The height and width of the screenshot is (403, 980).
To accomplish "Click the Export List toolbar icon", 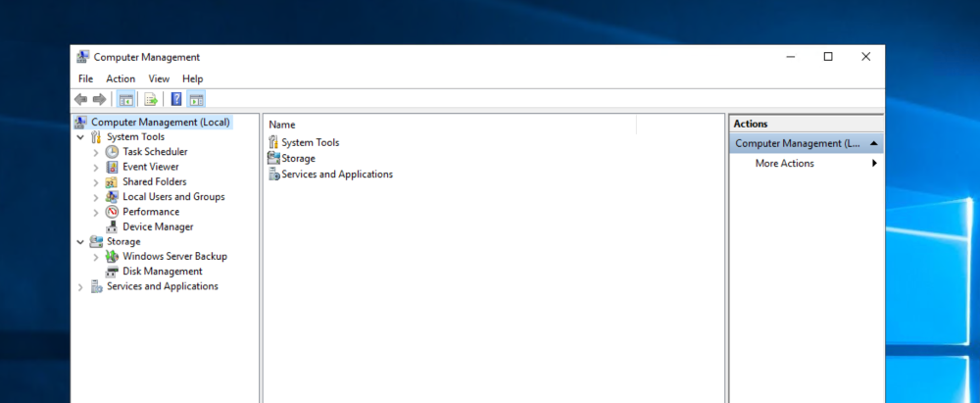I will point(151,99).
